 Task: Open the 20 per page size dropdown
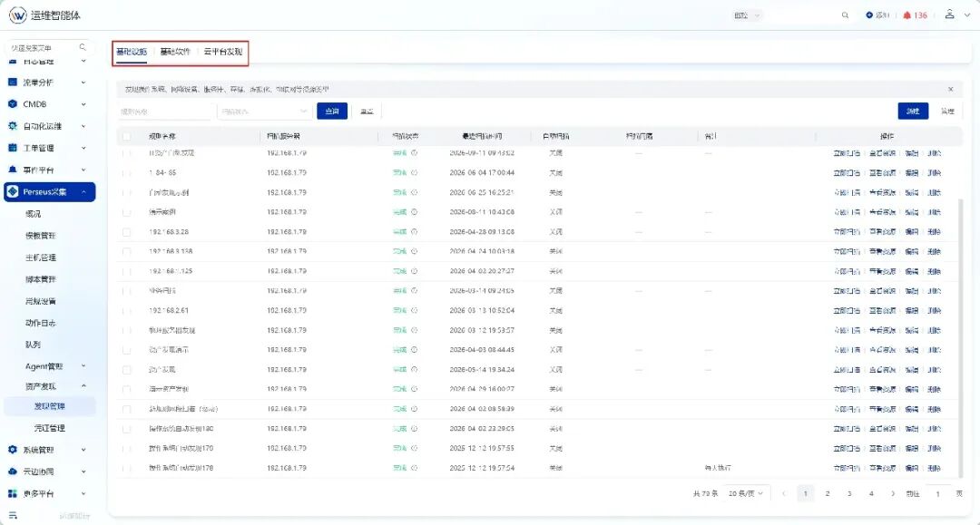(746, 493)
